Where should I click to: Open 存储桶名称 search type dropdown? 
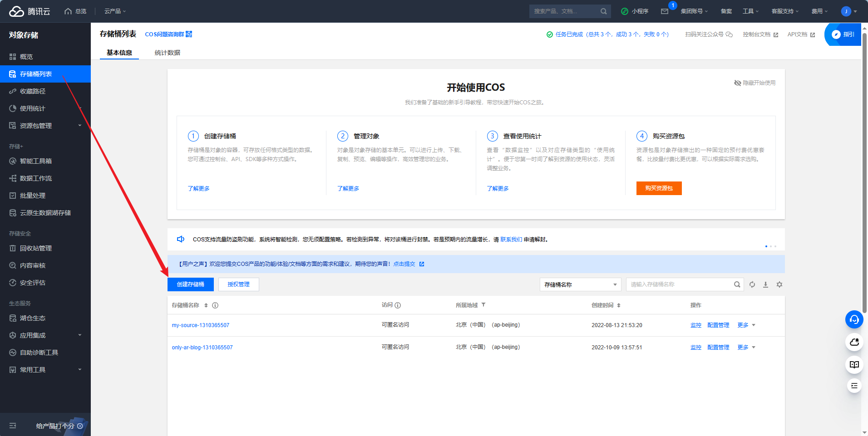tap(581, 284)
